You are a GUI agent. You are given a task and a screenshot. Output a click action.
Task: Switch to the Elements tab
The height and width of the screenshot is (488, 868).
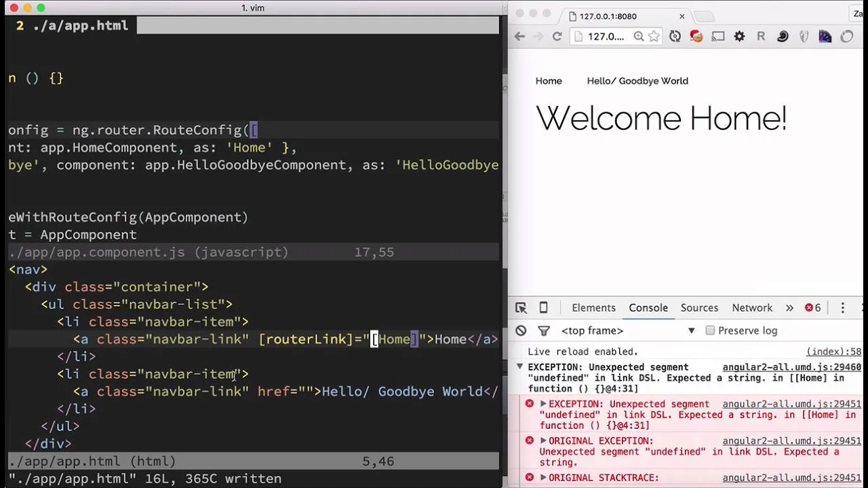click(x=593, y=308)
